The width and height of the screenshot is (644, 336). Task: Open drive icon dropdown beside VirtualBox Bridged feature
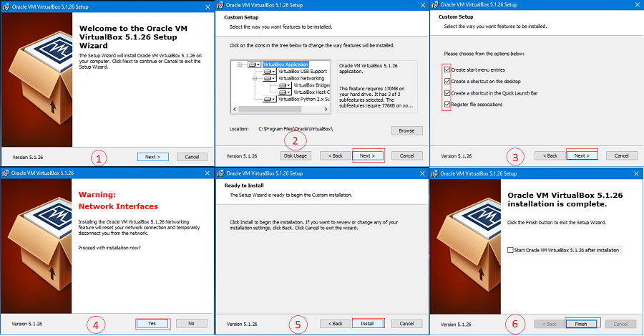tap(285, 85)
